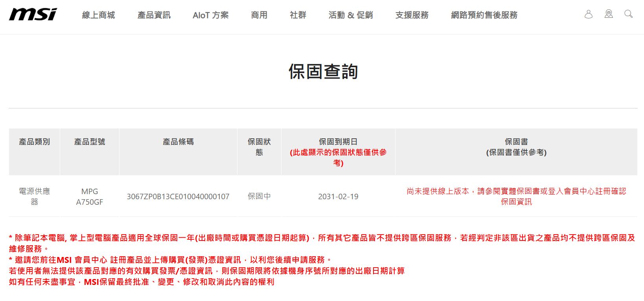Viewport: 644px width, 301px height.
Task: Click the note starting 除筆記本電腦
Action: (x=322, y=243)
